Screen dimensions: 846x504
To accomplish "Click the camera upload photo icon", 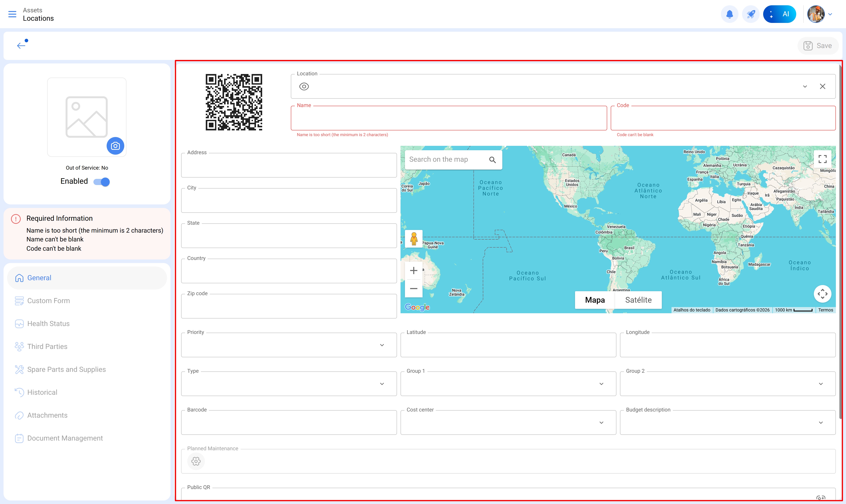I will coord(115,146).
